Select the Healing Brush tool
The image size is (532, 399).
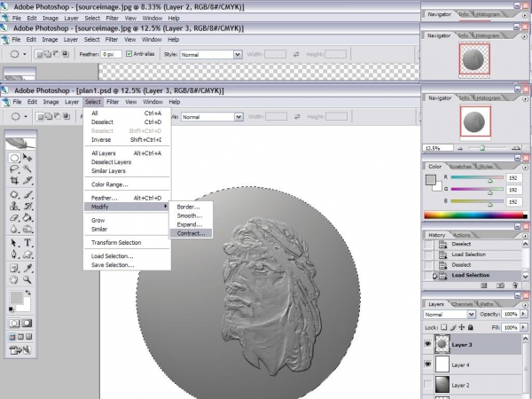tap(14, 194)
